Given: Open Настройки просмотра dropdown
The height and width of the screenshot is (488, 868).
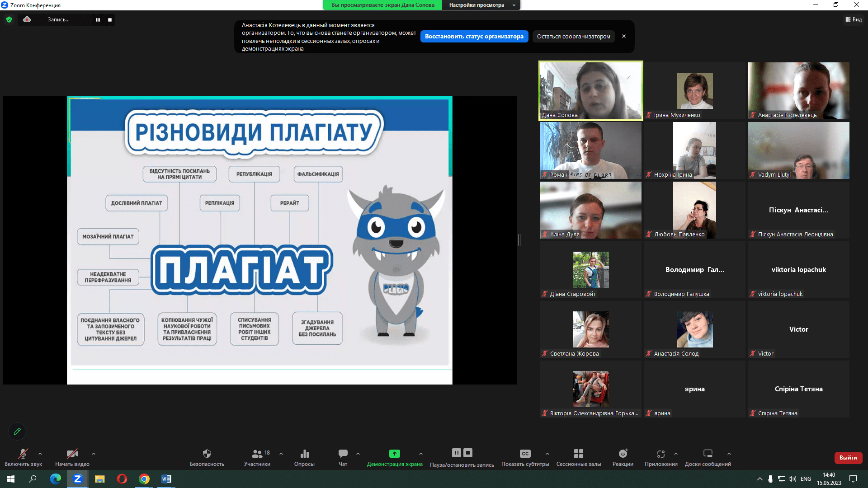Looking at the screenshot, I should click(x=481, y=5).
